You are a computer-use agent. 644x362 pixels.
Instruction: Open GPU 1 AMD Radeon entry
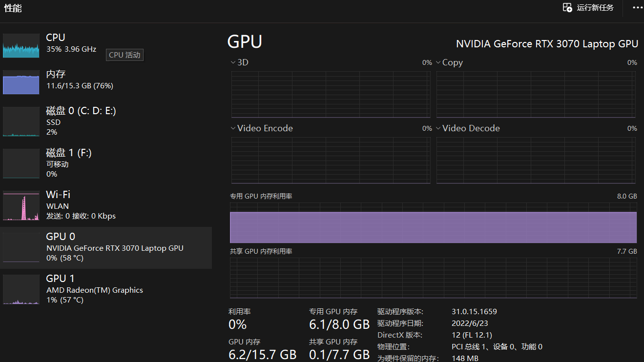tap(106, 289)
